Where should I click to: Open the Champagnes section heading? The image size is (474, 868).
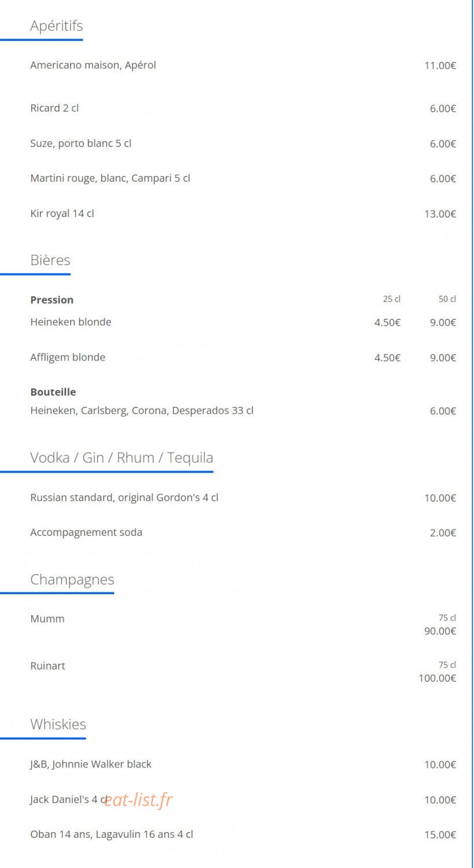click(x=72, y=580)
